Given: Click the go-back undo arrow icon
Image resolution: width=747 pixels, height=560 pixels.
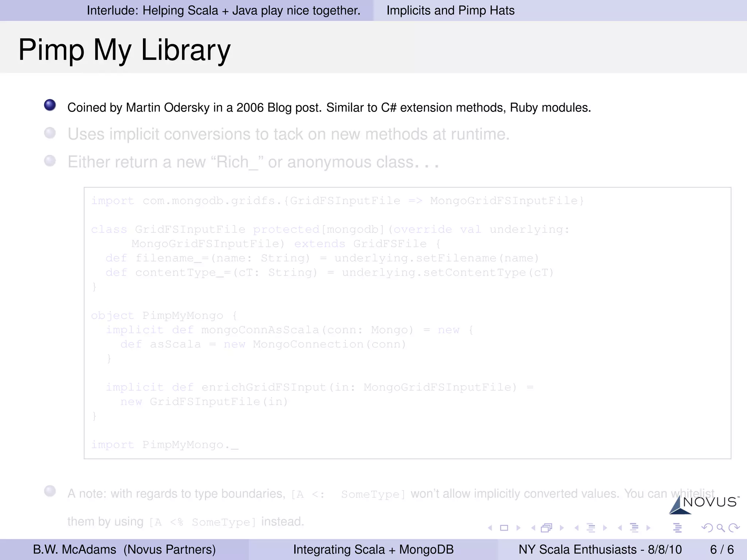Looking at the screenshot, I should (x=707, y=528).
